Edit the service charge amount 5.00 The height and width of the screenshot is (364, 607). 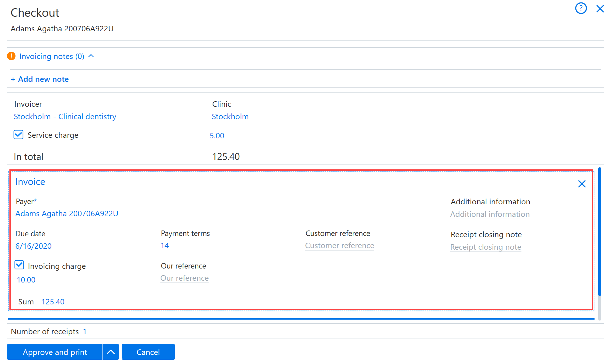pyautogui.click(x=217, y=136)
